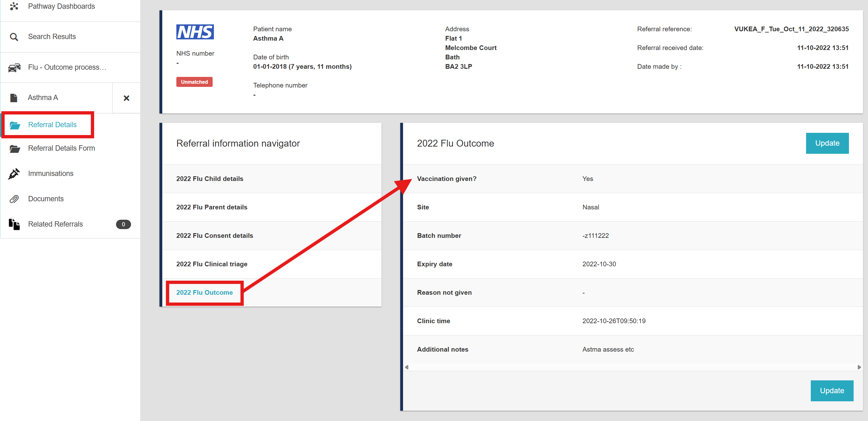The width and height of the screenshot is (868, 421).
Task: Click the Referral Details Form folder icon
Action: tap(14, 148)
